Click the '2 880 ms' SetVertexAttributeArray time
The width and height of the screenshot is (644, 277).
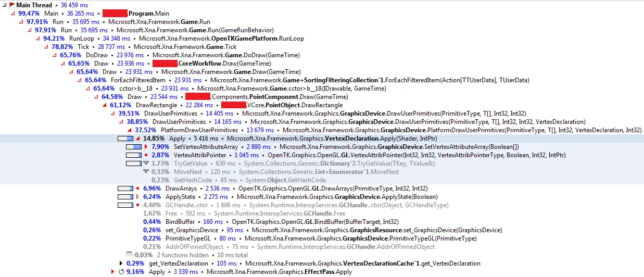point(259,147)
